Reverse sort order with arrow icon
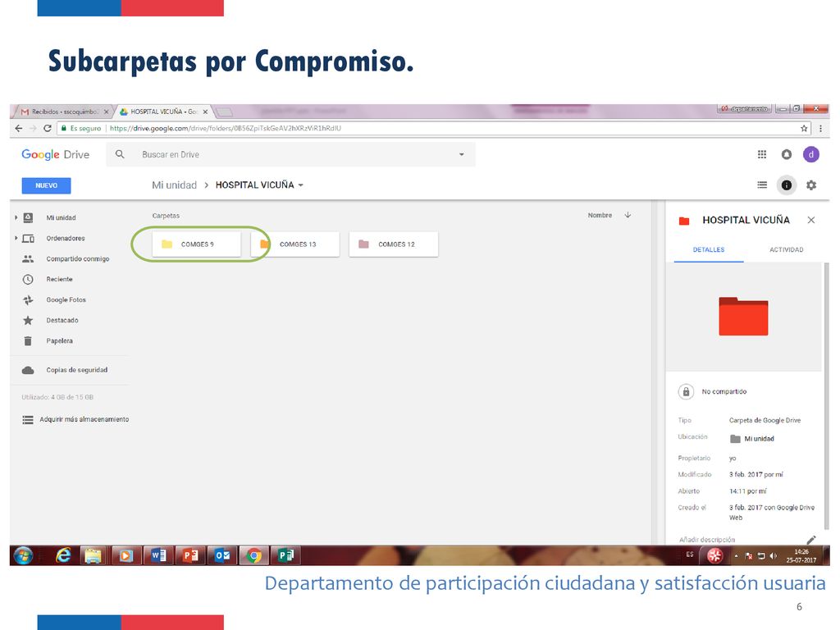Screen dimensions: 840x630 coord(628,215)
